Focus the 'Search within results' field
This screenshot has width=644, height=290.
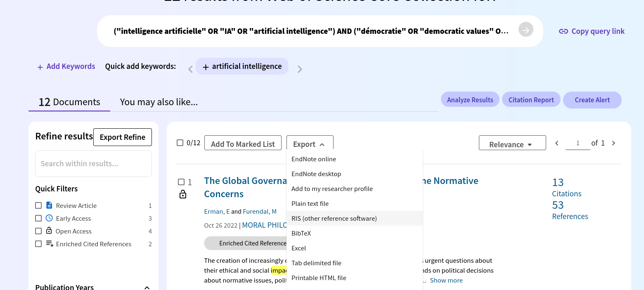point(93,163)
